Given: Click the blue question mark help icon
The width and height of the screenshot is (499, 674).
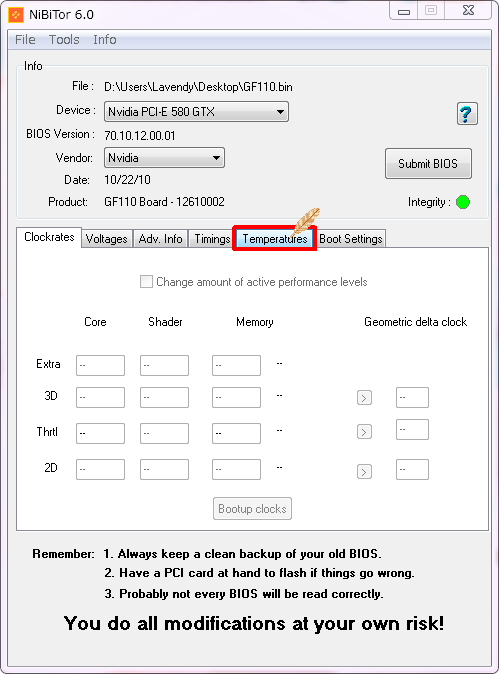Looking at the screenshot, I should 467,114.
